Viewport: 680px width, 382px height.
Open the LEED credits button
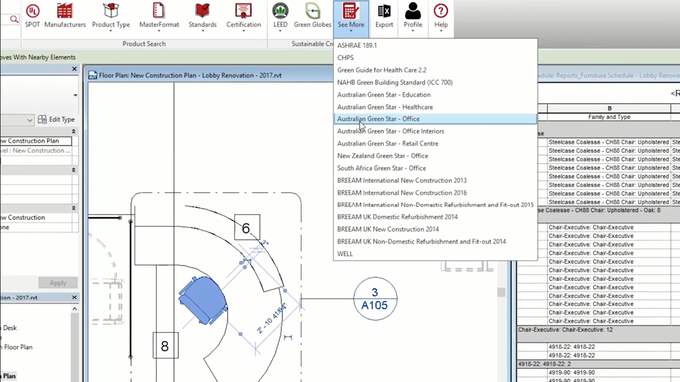(280, 17)
